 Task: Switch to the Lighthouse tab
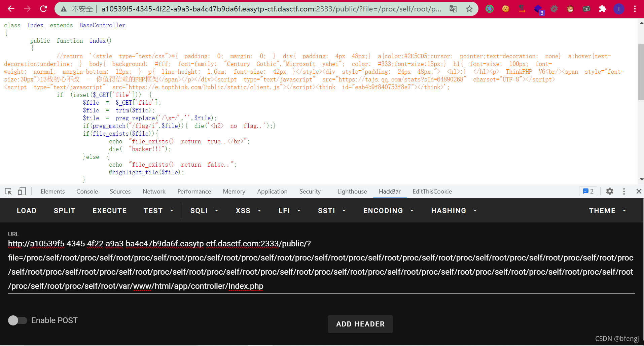[x=352, y=192]
